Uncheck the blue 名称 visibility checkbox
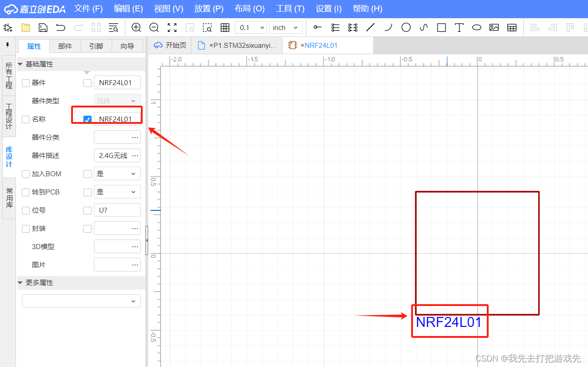 [x=88, y=119]
